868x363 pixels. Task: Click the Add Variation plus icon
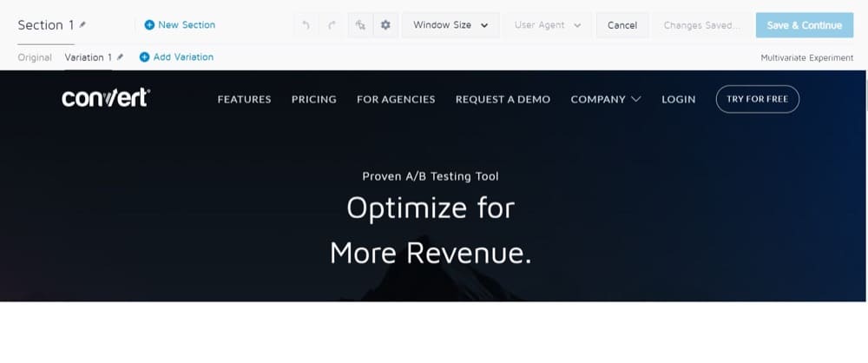point(145,57)
